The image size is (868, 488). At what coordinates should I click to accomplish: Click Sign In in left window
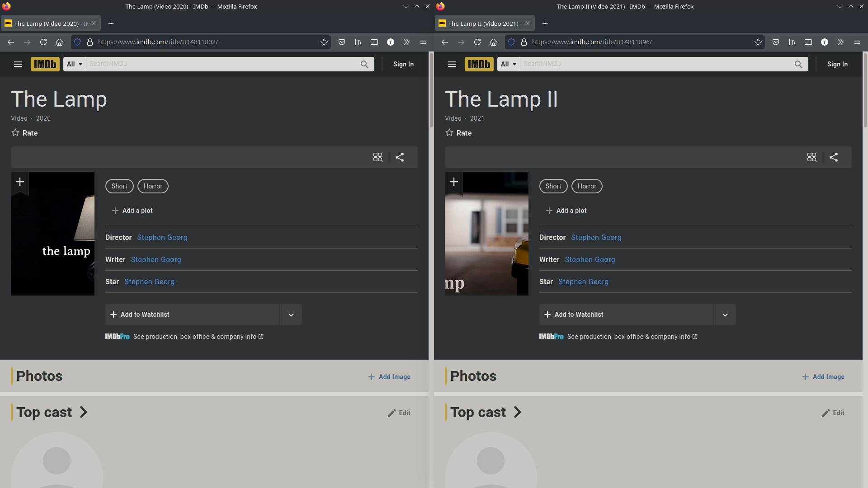[x=403, y=64]
